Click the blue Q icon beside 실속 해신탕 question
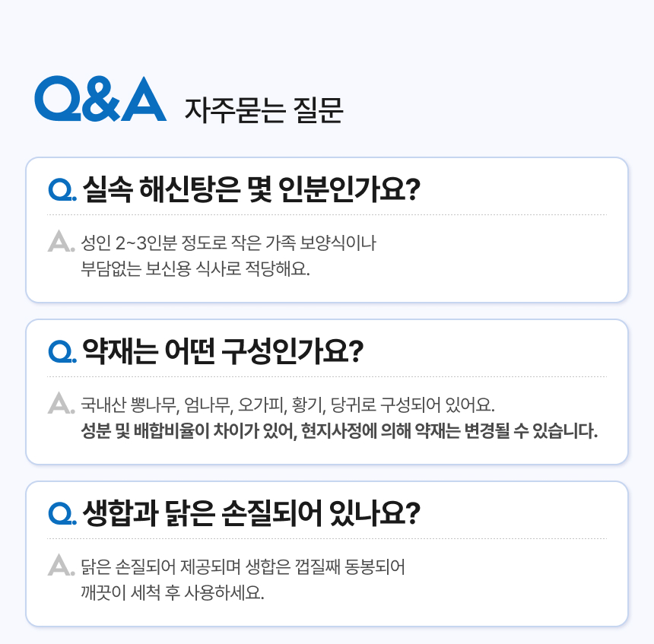Image resolution: width=654 pixels, height=644 pixels. (59, 189)
